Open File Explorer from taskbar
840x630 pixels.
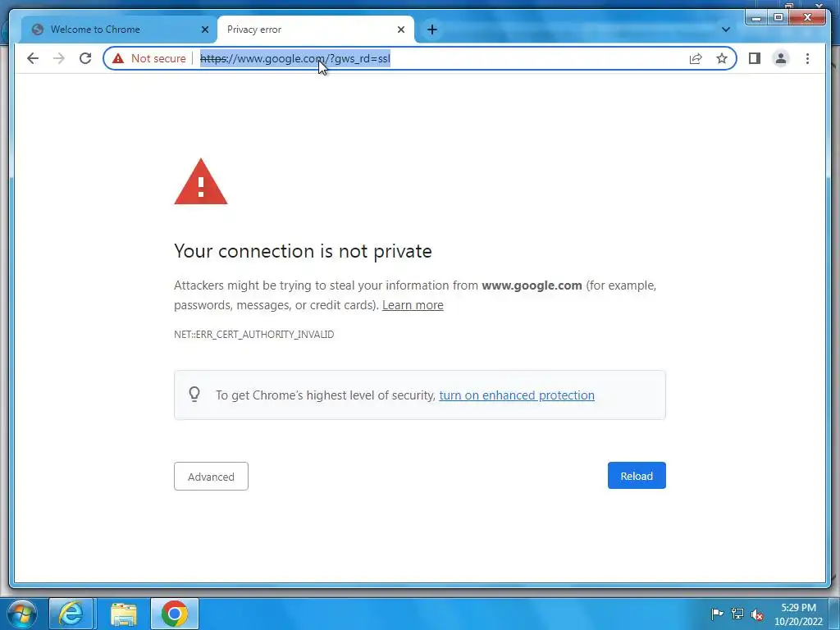pyautogui.click(x=124, y=614)
